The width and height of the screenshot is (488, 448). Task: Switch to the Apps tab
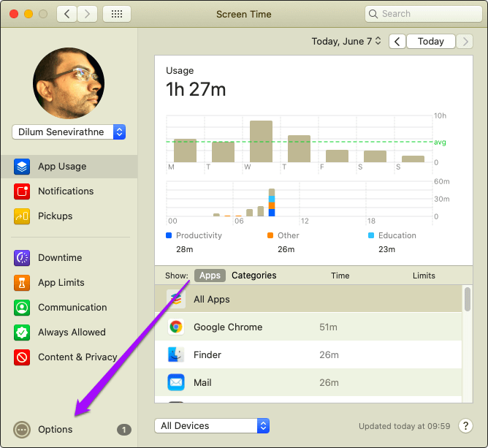[x=210, y=276]
